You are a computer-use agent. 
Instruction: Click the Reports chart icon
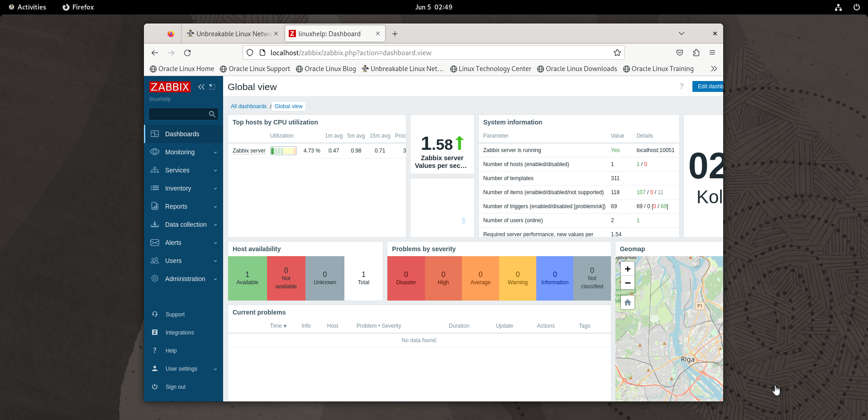[x=155, y=206]
